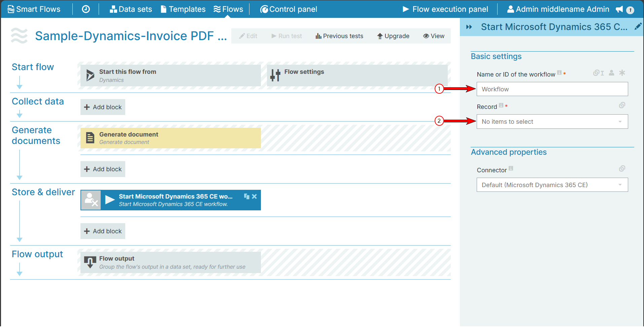
Task: Open the announcements megaphone icon
Action: click(619, 9)
